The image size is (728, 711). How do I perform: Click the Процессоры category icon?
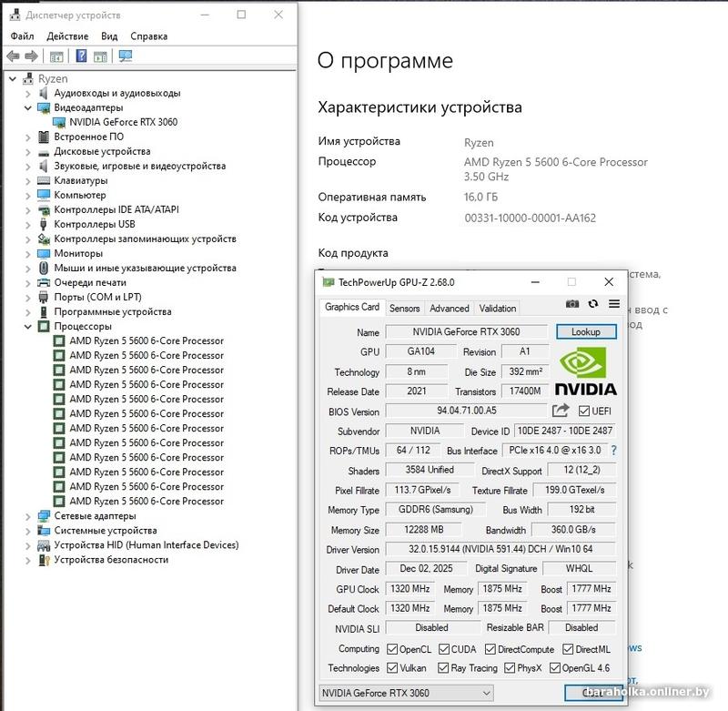pos(44,327)
